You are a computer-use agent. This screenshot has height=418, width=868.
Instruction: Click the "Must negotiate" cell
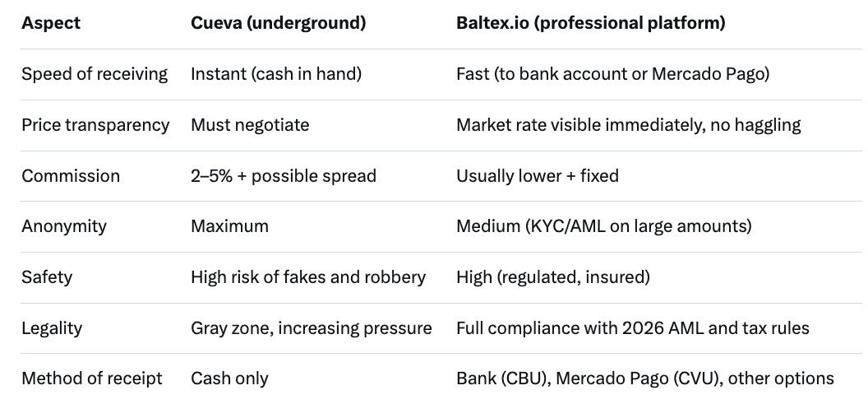click(x=250, y=125)
